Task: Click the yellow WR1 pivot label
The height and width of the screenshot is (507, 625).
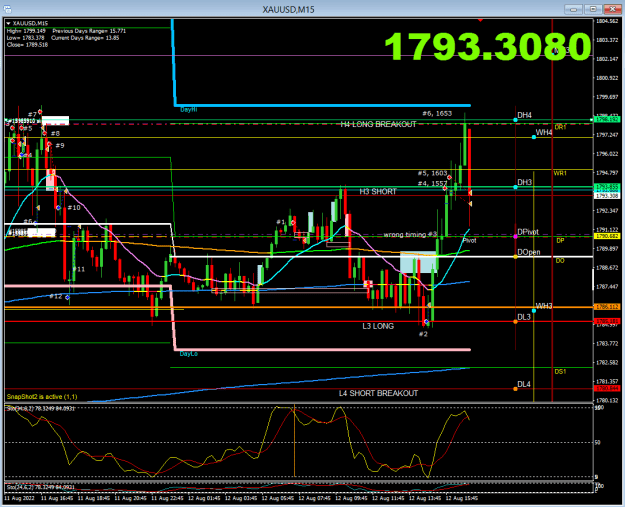Action: 560,173
